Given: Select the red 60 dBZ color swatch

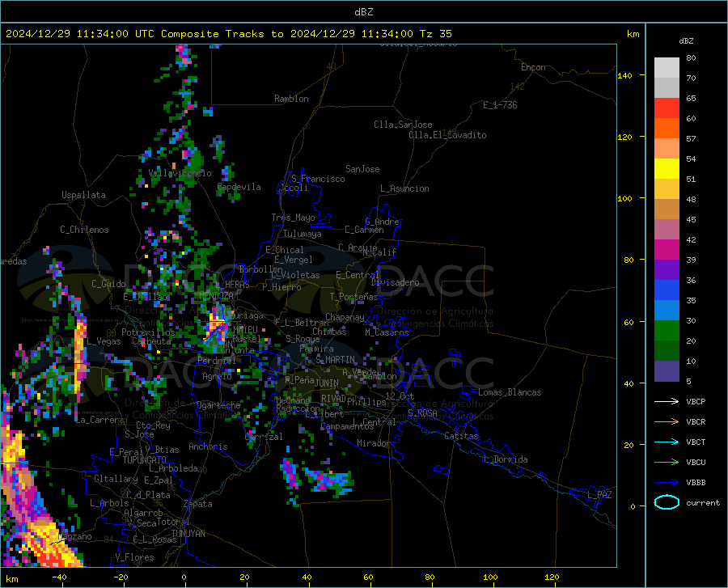Looking at the screenshot, I should pyautogui.click(x=667, y=108).
